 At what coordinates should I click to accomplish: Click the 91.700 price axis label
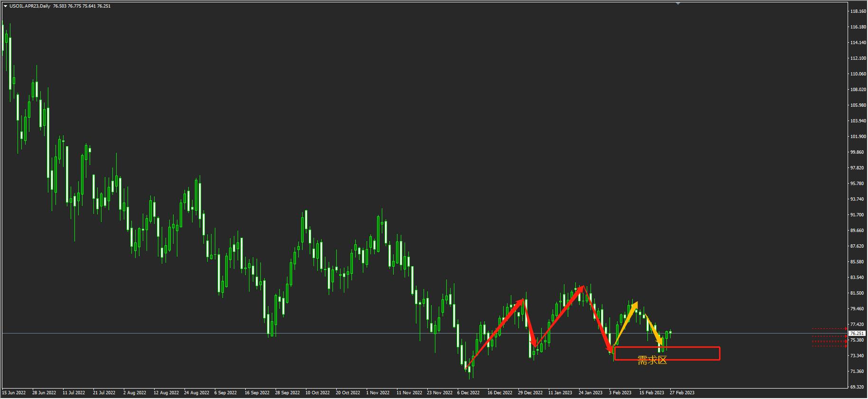(858, 215)
